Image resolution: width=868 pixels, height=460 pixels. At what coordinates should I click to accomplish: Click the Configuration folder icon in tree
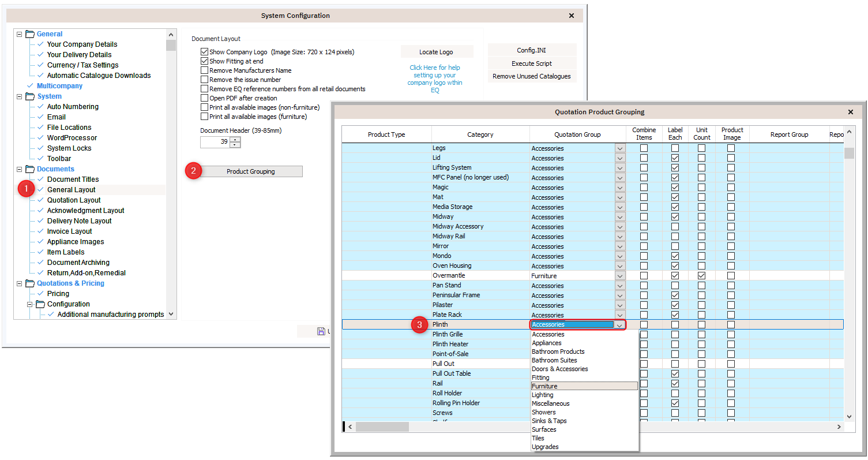[x=40, y=304]
